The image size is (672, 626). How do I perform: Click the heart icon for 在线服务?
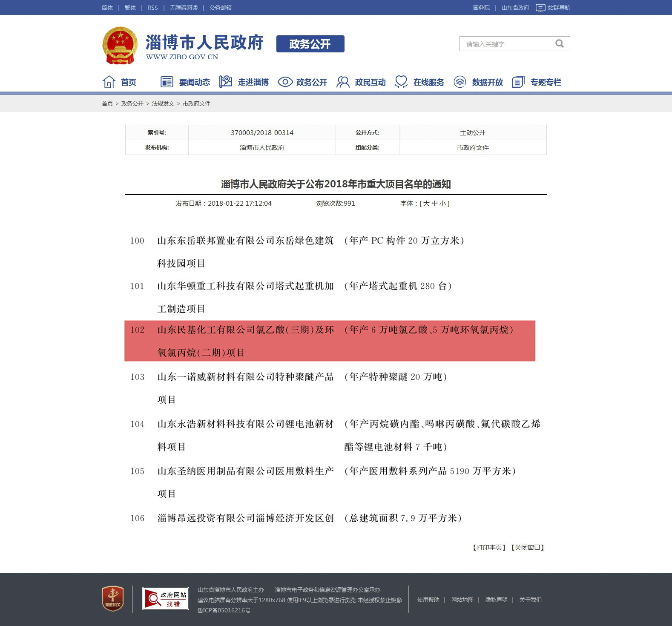pos(401,81)
